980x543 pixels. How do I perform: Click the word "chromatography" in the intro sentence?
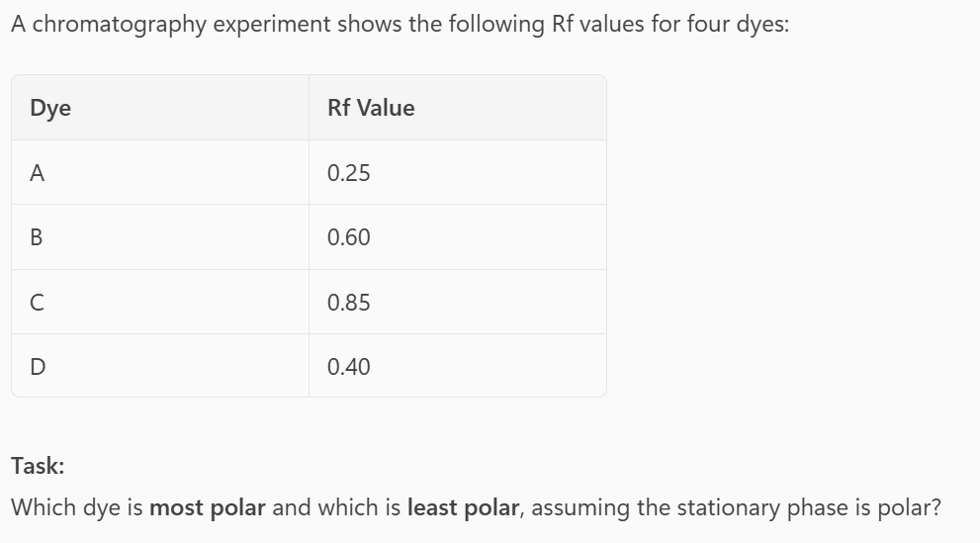tap(124, 26)
